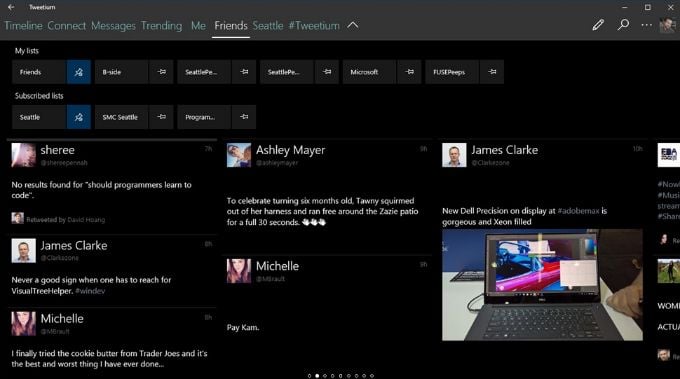Open the Friends list button

click(39, 72)
